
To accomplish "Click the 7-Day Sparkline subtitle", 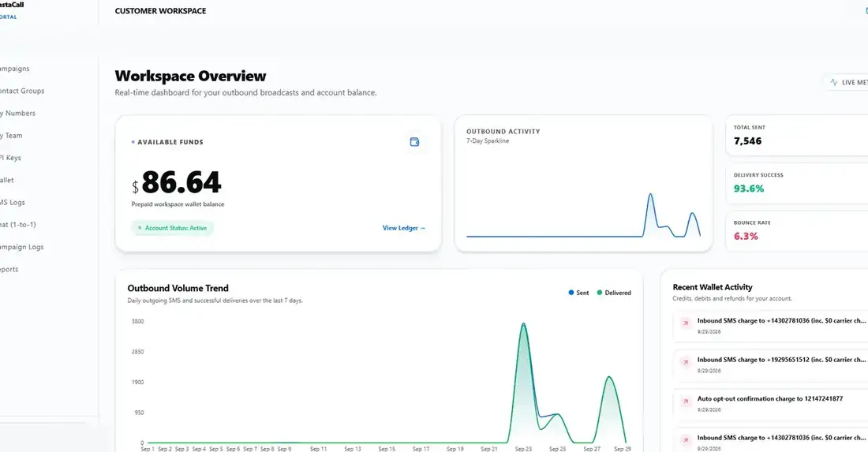I will click(x=488, y=141).
